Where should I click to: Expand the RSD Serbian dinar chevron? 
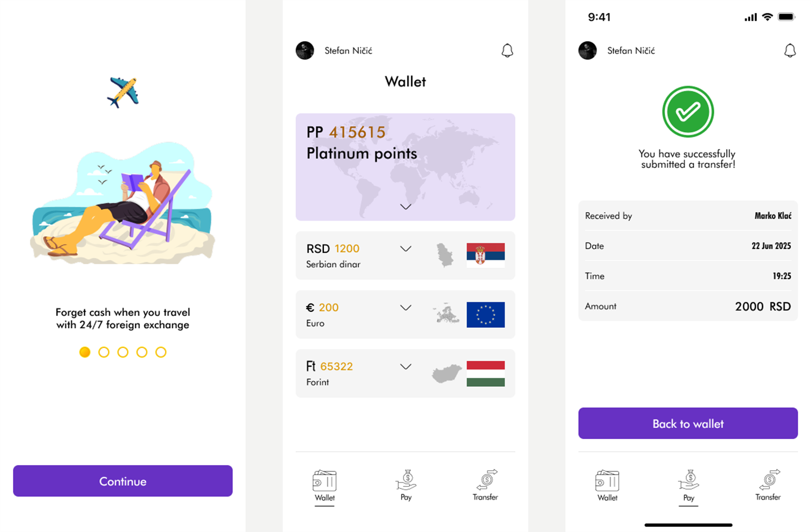tap(405, 249)
